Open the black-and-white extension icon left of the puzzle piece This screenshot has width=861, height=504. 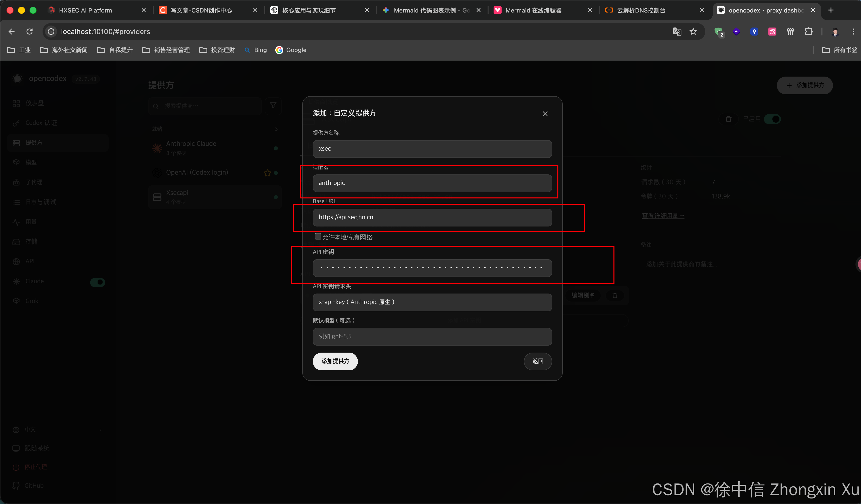point(790,32)
